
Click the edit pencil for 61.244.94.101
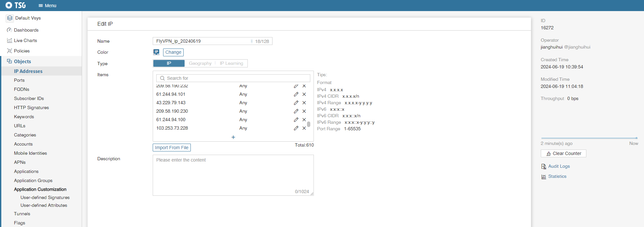296,94
